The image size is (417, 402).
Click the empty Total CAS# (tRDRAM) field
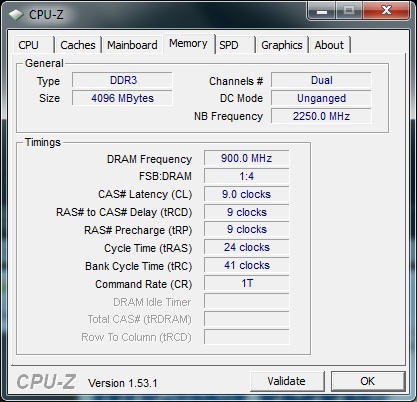(247, 319)
